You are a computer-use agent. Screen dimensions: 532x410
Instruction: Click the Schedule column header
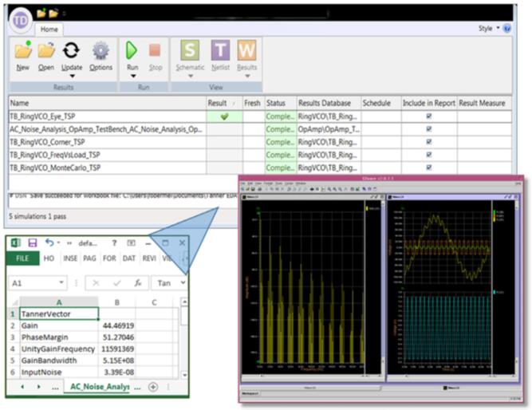pos(381,103)
